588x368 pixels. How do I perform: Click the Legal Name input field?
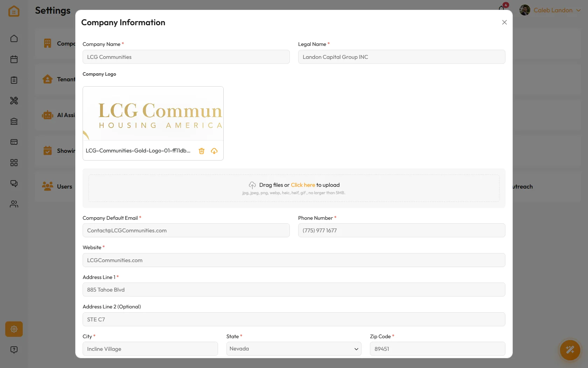pos(402,57)
